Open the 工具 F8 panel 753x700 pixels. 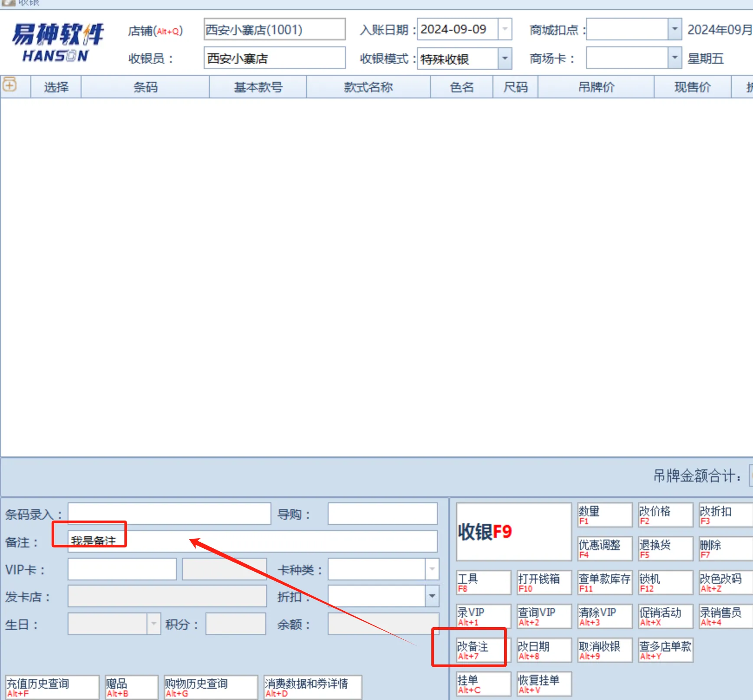pos(482,582)
